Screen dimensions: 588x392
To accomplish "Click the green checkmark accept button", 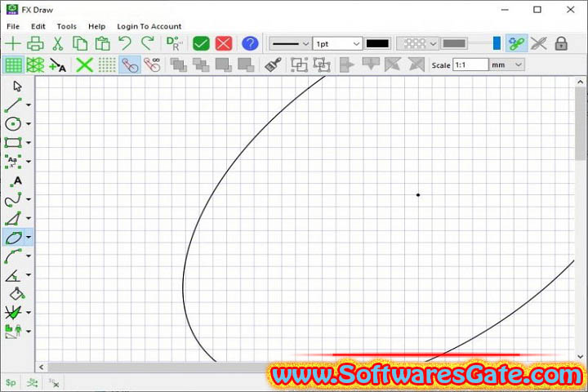I will click(x=201, y=43).
